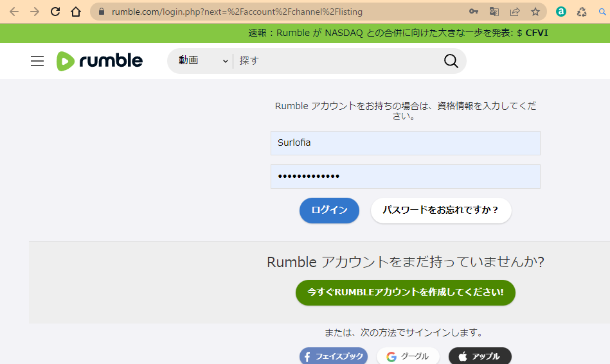Sign in with アップル button
This screenshot has width=610, height=364.
pyautogui.click(x=480, y=356)
